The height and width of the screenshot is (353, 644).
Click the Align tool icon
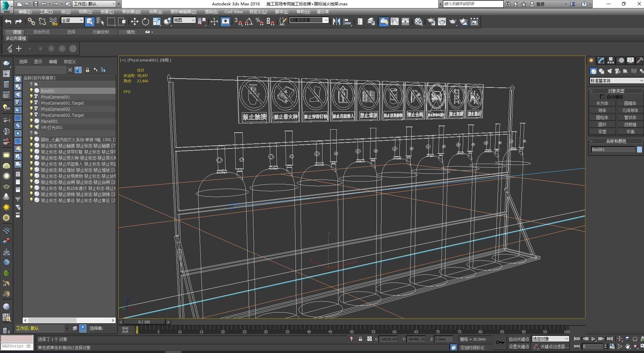tap(347, 22)
